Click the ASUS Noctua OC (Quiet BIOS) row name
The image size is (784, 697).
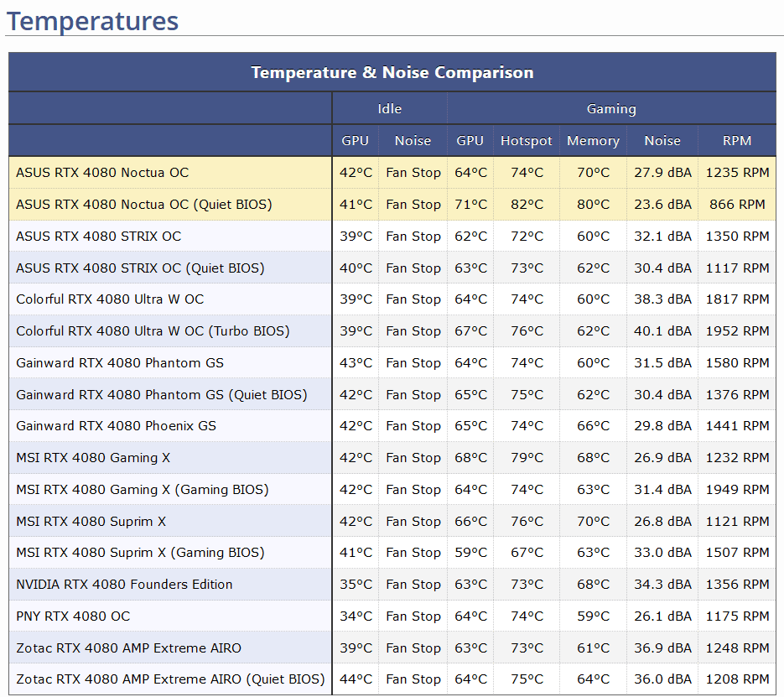(143, 205)
